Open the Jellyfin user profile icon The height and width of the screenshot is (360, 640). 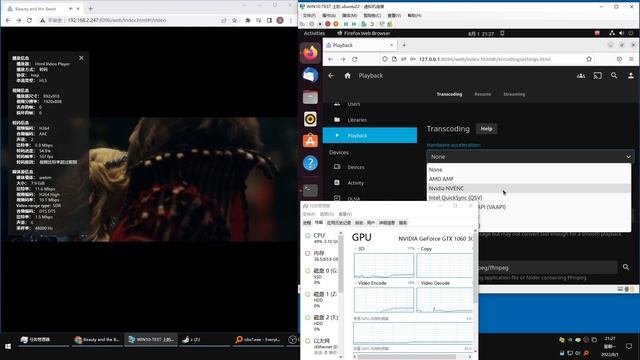tap(631, 76)
